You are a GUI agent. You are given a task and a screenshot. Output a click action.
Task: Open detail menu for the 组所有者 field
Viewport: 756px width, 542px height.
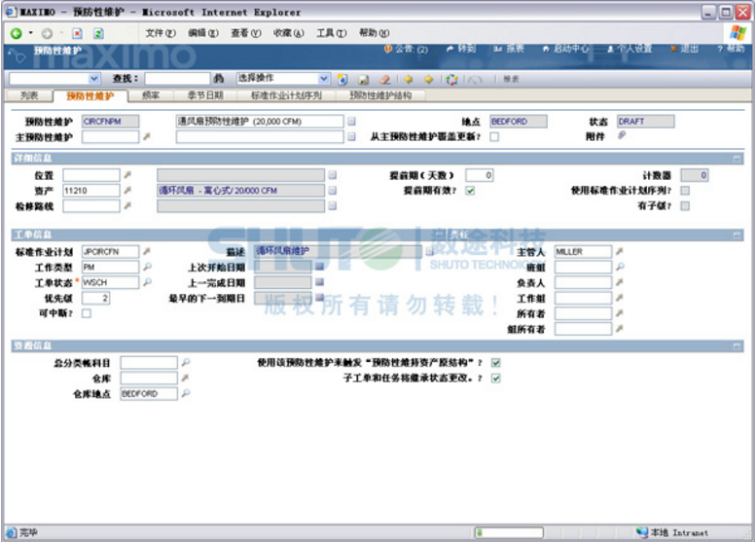(x=620, y=328)
